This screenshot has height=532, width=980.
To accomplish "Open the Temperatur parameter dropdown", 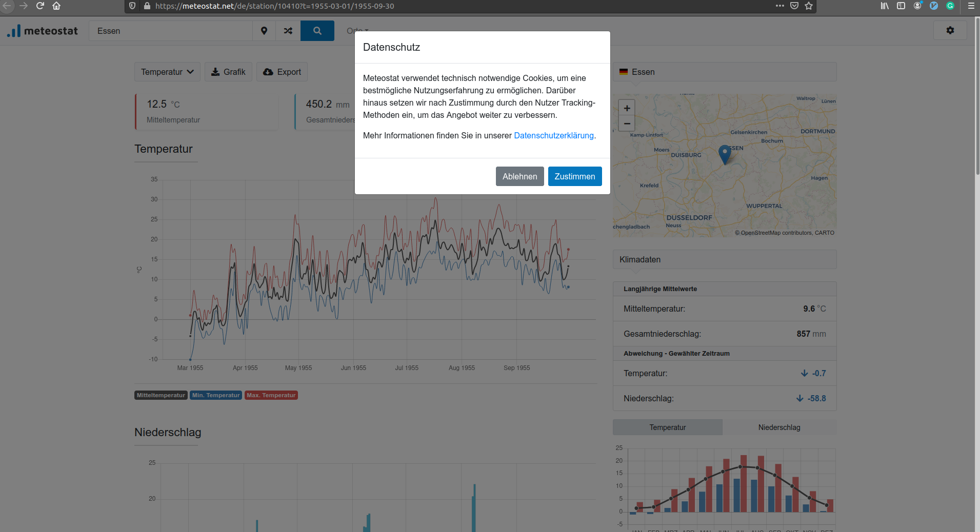I will pyautogui.click(x=167, y=72).
